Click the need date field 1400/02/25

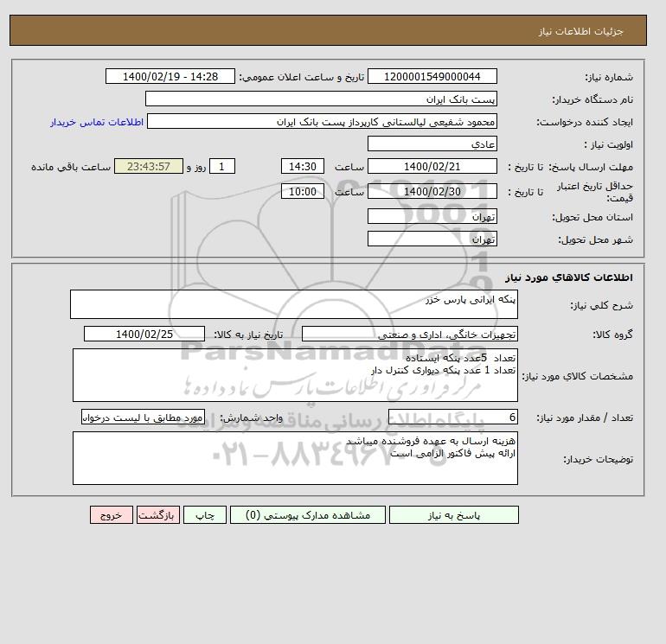(x=144, y=334)
